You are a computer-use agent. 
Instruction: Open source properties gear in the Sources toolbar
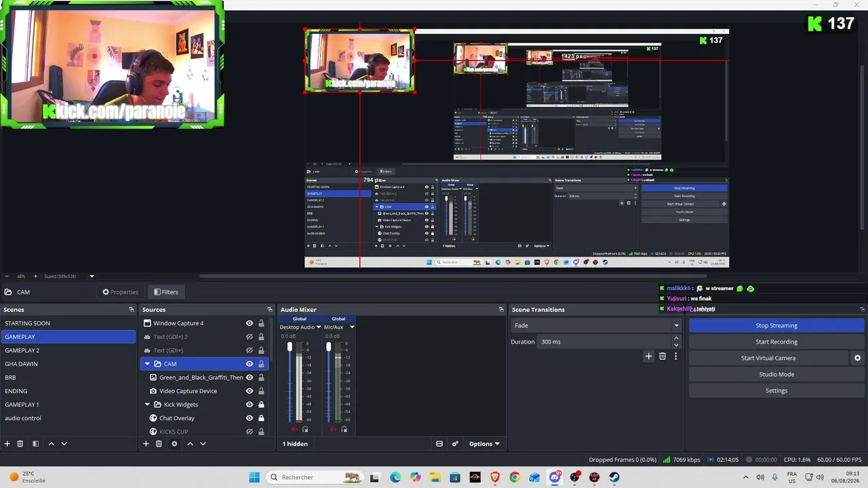pyautogui.click(x=174, y=444)
